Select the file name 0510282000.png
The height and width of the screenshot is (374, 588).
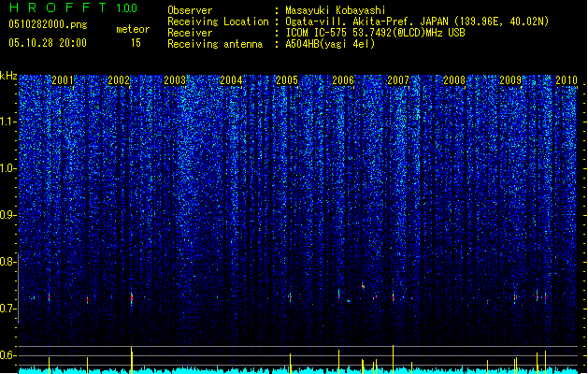[x=48, y=24]
